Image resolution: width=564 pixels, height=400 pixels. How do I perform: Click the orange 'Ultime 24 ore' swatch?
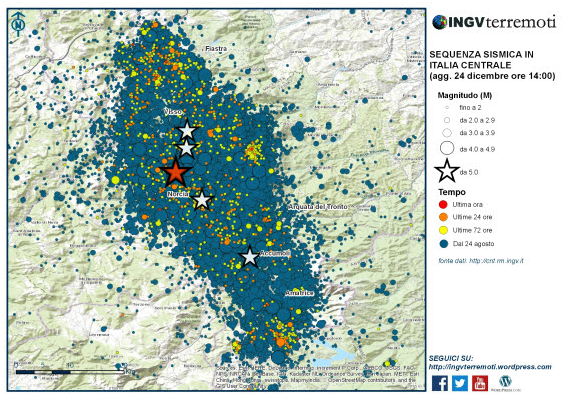[x=444, y=217]
